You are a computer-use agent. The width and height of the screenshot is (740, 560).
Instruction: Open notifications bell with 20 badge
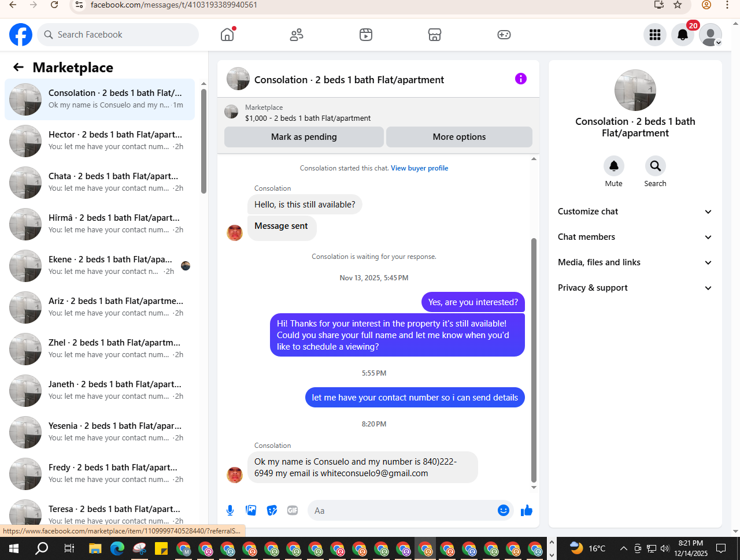point(683,35)
